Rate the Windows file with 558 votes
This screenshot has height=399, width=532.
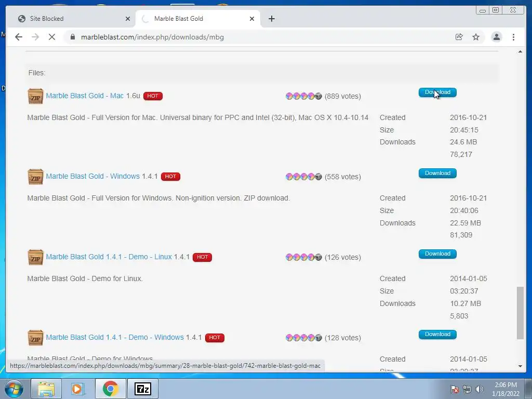[303, 177]
